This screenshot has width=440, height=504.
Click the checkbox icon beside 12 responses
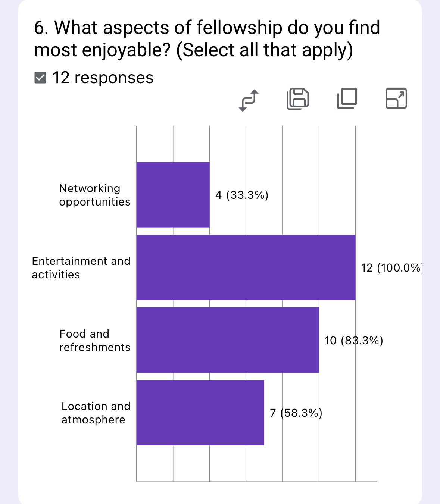pyautogui.click(x=40, y=78)
